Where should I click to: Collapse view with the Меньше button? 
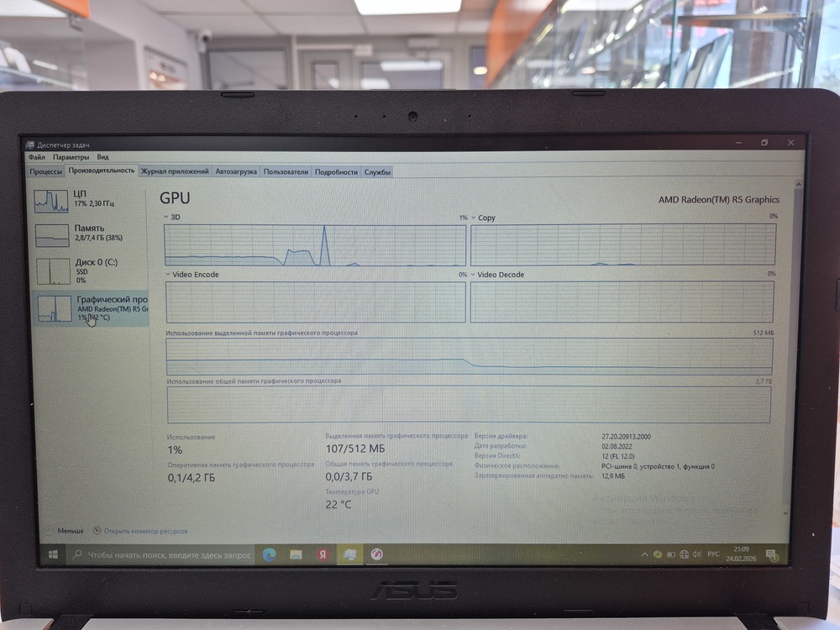(x=64, y=531)
